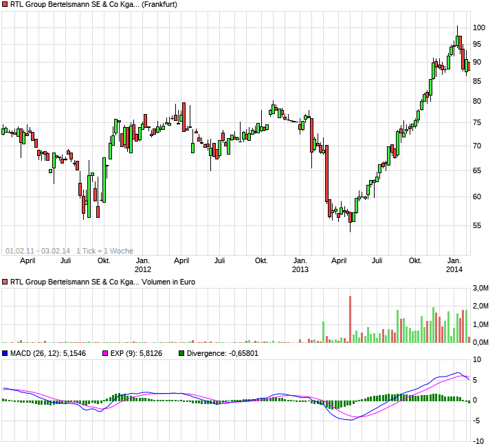Click the '1 Tick = 1 Woche' text
The image size is (499, 448).
pyautogui.click(x=104, y=251)
